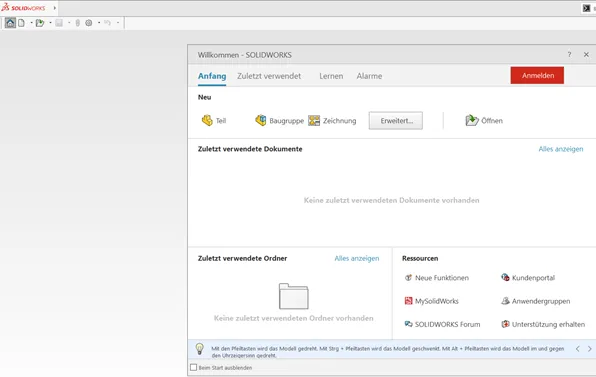Viewport: 596px width, 377px height.
Task: Create a new Baugruppe assembly
Action: (x=279, y=120)
